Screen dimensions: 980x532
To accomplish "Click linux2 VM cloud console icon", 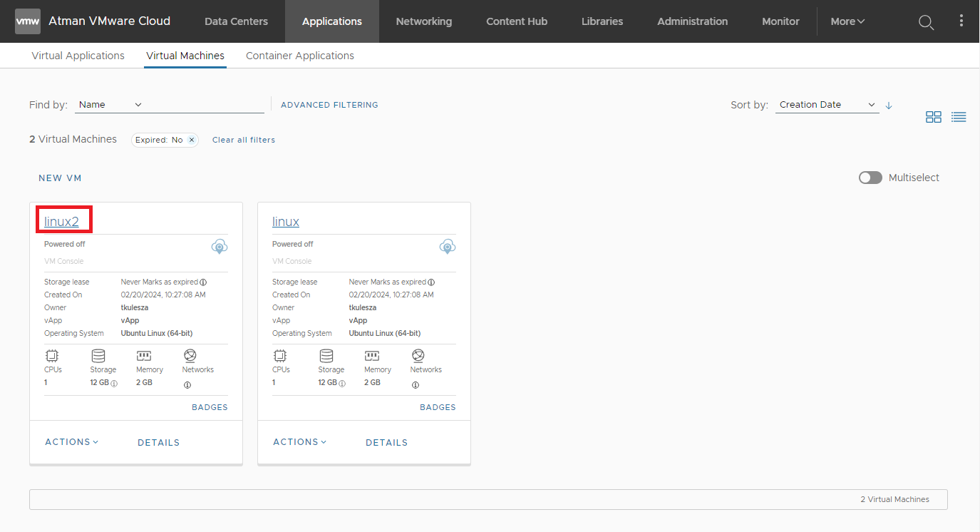I will click(x=220, y=247).
